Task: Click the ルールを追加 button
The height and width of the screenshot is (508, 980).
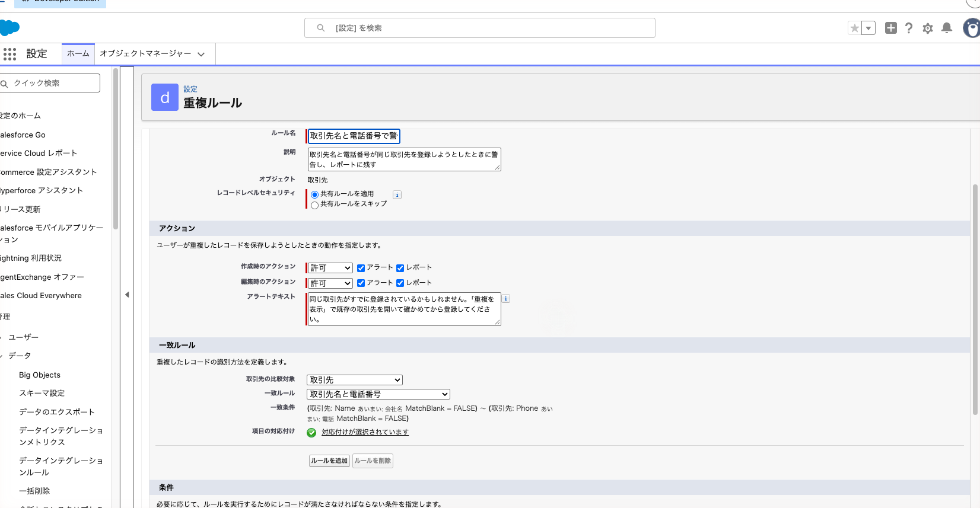Action: [329, 461]
